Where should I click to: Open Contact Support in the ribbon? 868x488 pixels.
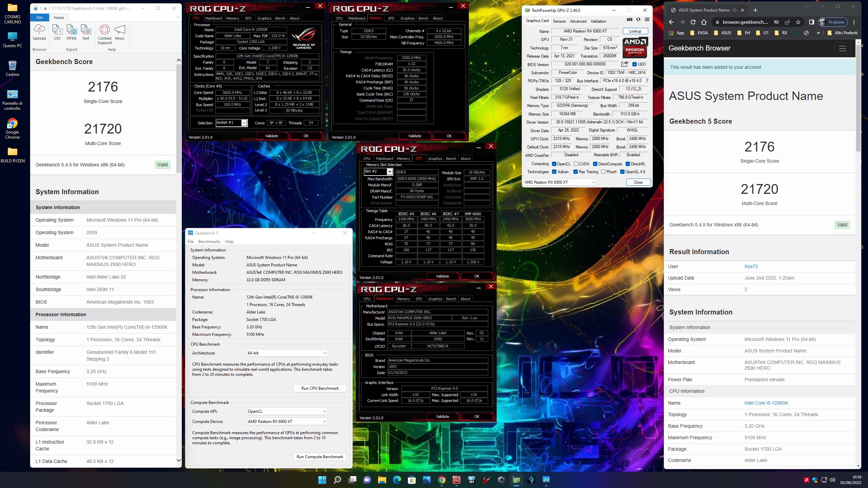pos(105,34)
